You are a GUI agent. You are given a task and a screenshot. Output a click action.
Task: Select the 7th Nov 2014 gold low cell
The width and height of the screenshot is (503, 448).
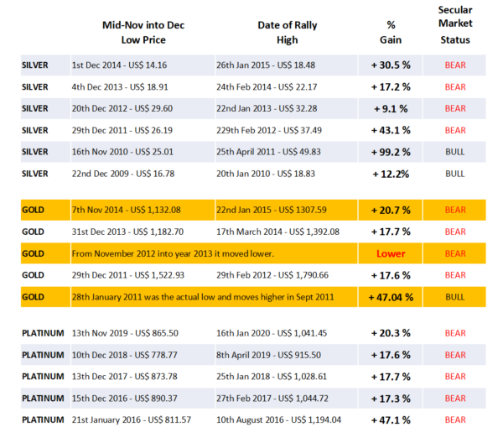pos(143,210)
